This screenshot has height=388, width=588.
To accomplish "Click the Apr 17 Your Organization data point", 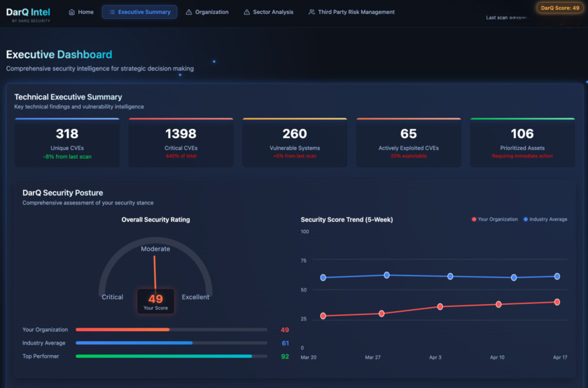I will pyautogui.click(x=557, y=302).
